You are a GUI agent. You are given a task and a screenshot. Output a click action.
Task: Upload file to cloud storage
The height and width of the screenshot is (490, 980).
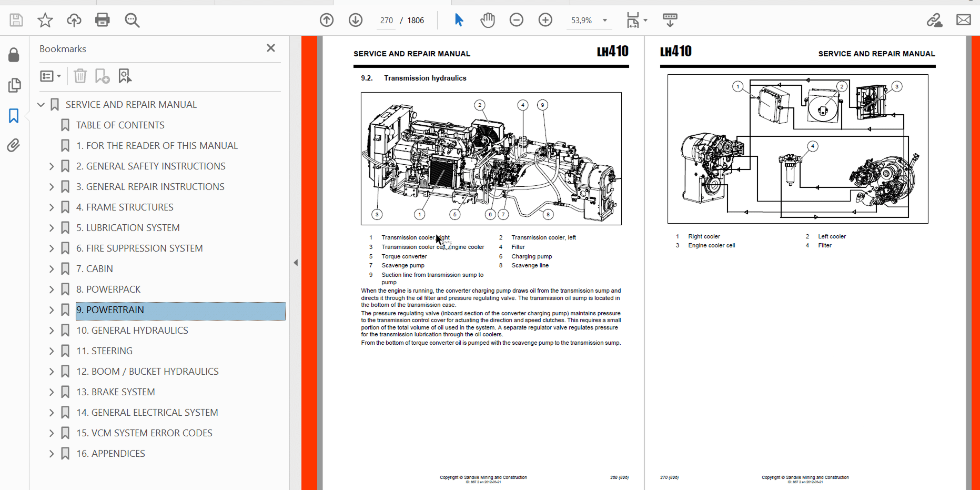(x=74, y=21)
